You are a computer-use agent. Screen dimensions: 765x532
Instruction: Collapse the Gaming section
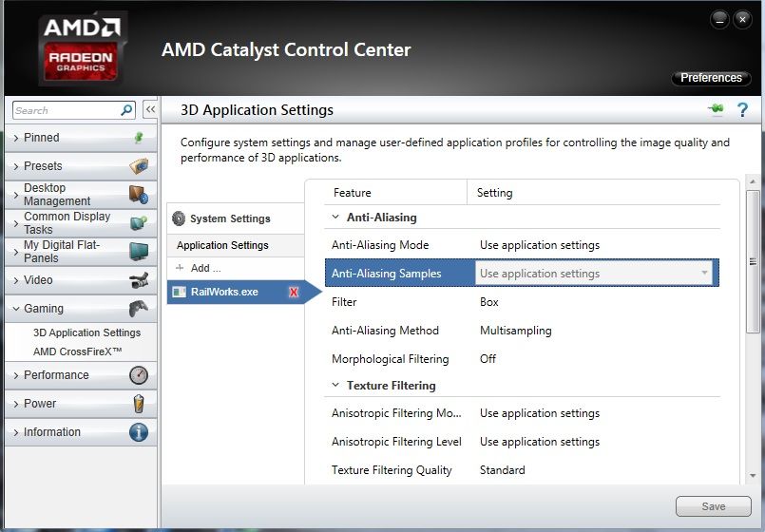(16, 309)
